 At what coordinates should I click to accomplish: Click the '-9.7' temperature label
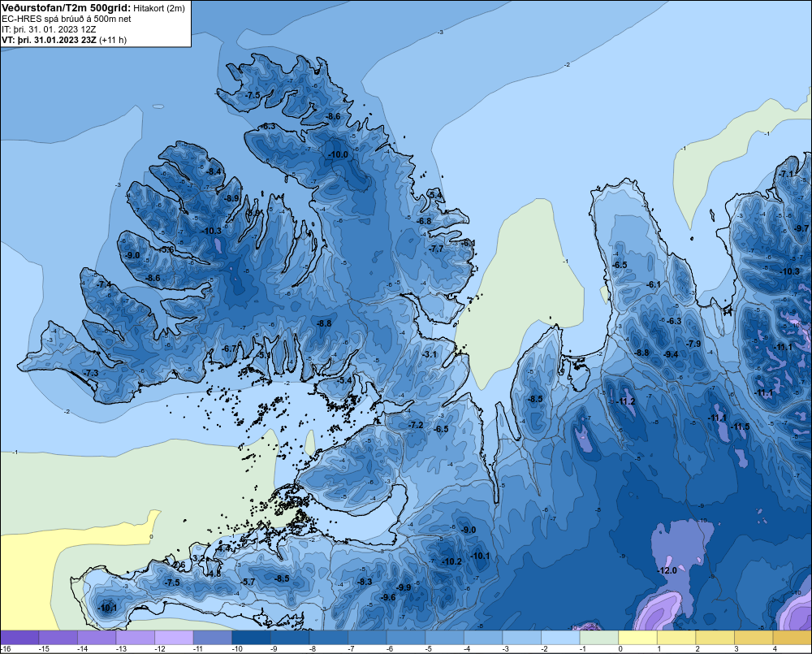click(x=801, y=228)
